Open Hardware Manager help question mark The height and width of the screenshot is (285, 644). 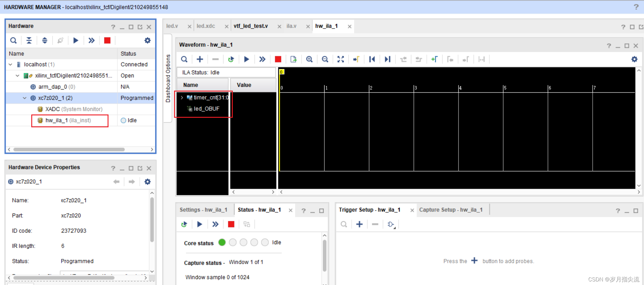point(636,7)
